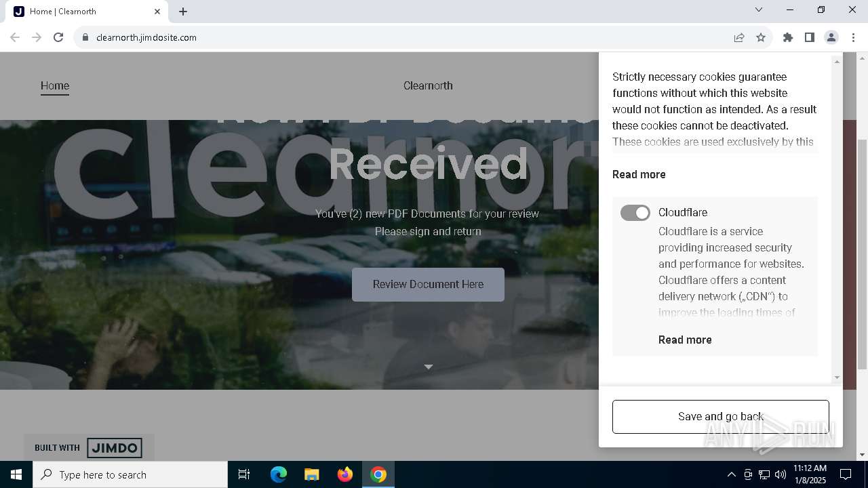Bookmark this page with star icon
868x488 pixels.
pyautogui.click(x=761, y=37)
